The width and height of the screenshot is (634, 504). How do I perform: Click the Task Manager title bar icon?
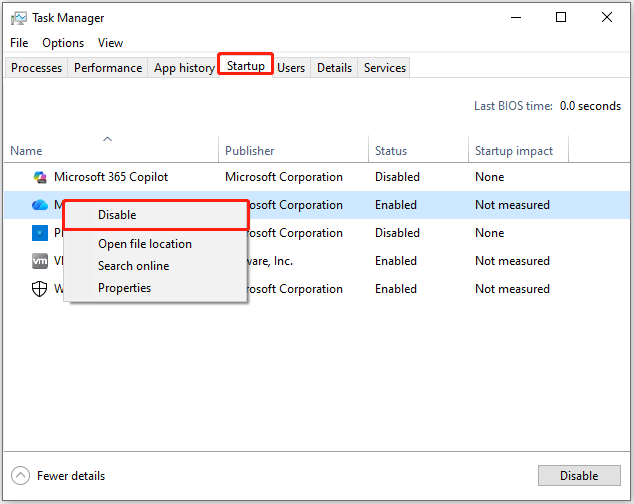[x=19, y=18]
